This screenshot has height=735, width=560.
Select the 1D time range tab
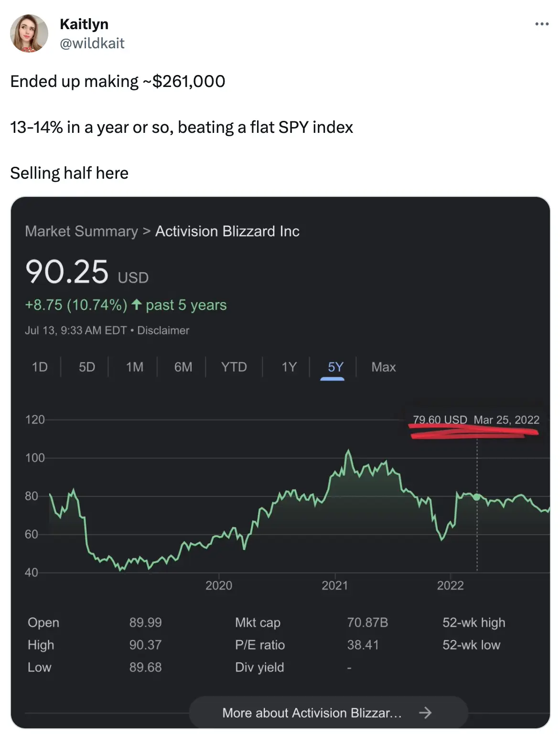point(40,367)
